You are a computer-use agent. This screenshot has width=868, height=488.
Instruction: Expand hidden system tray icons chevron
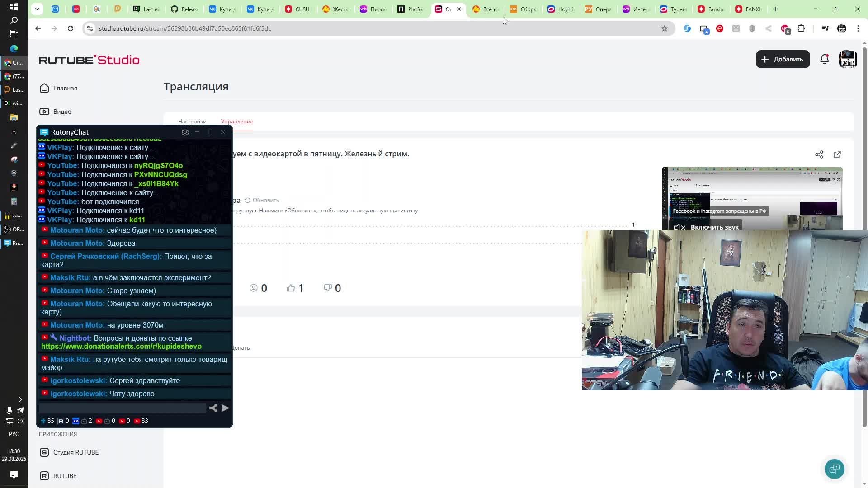point(20,399)
